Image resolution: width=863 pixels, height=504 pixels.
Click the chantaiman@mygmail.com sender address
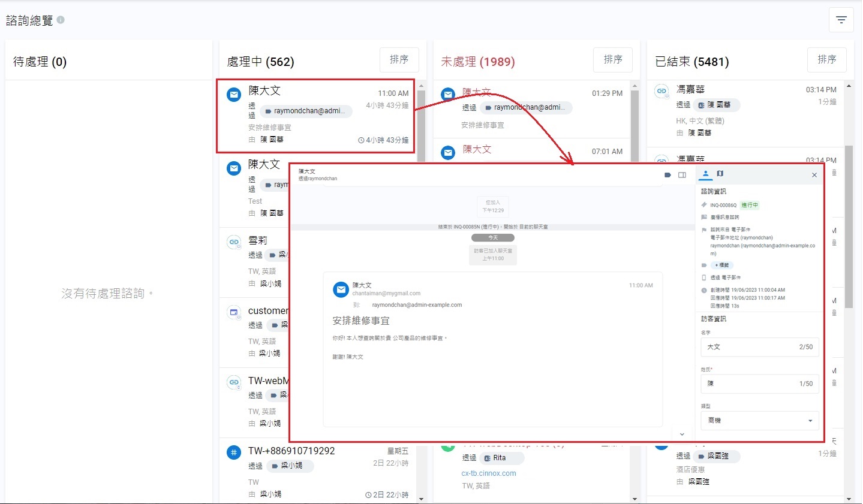386,294
